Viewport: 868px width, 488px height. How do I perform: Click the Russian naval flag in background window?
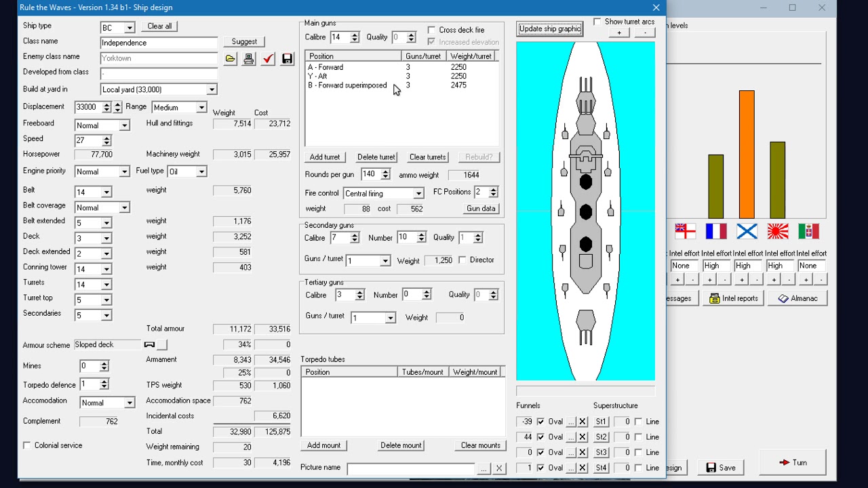coord(747,231)
